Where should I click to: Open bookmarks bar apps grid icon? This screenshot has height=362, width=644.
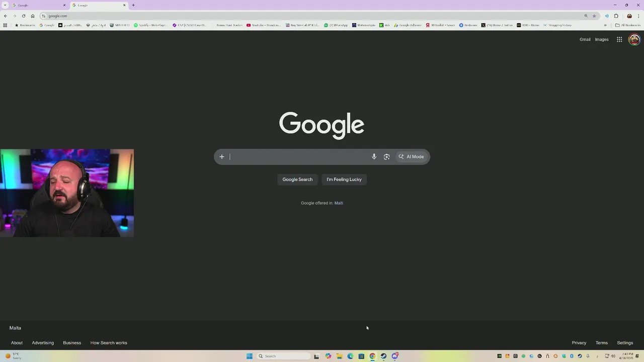tap(5, 25)
